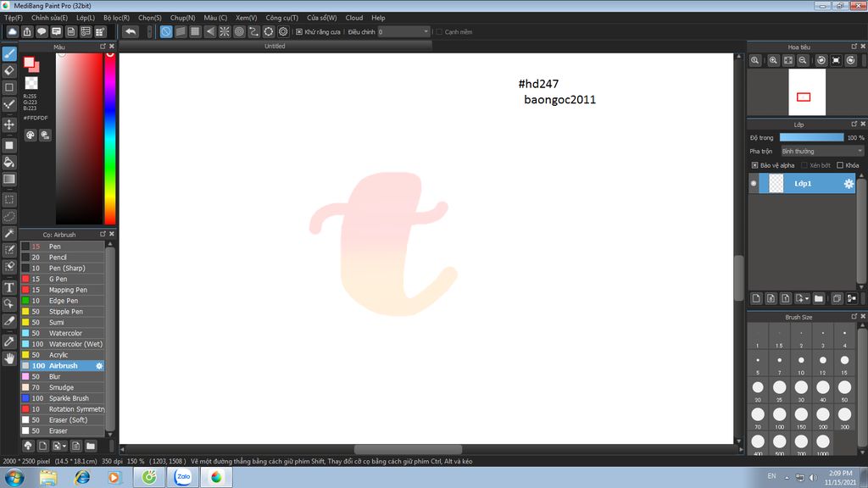Select the Move tool with four arrows

[x=9, y=125]
